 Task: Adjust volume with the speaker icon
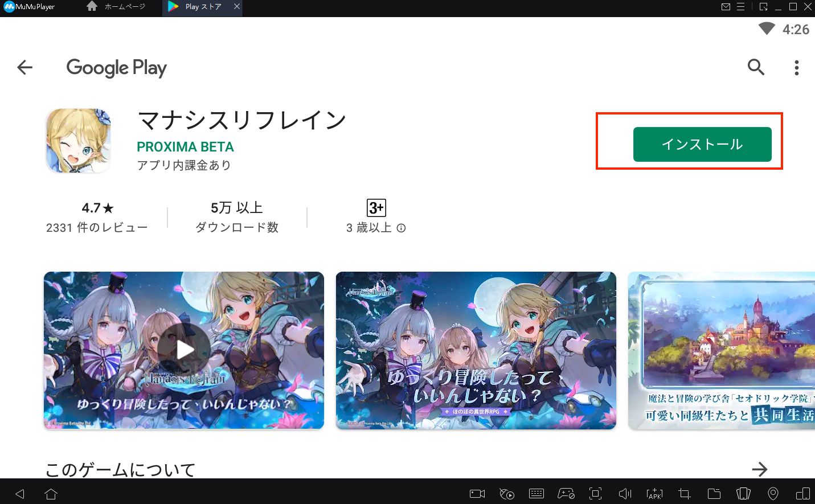(x=625, y=494)
